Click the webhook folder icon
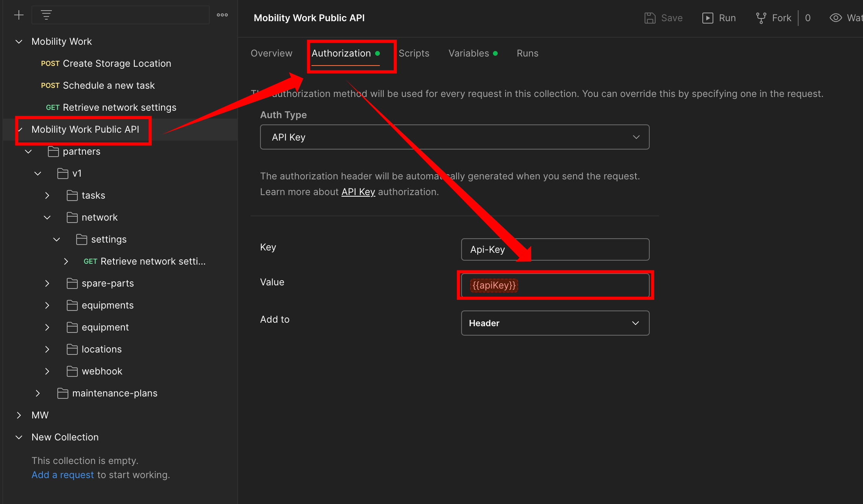863x504 pixels. [x=72, y=371]
